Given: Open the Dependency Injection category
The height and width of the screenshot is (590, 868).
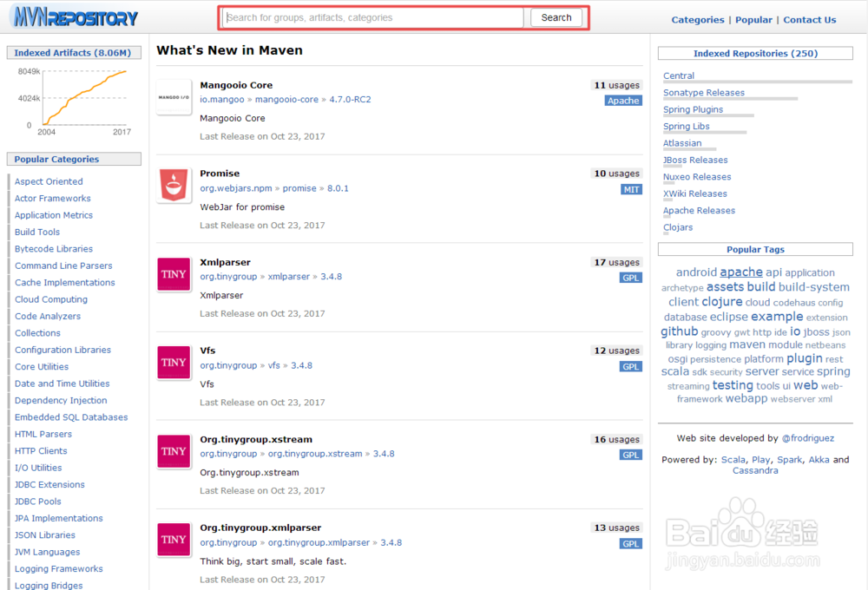Looking at the screenshot, I should [x=61, y=400].
